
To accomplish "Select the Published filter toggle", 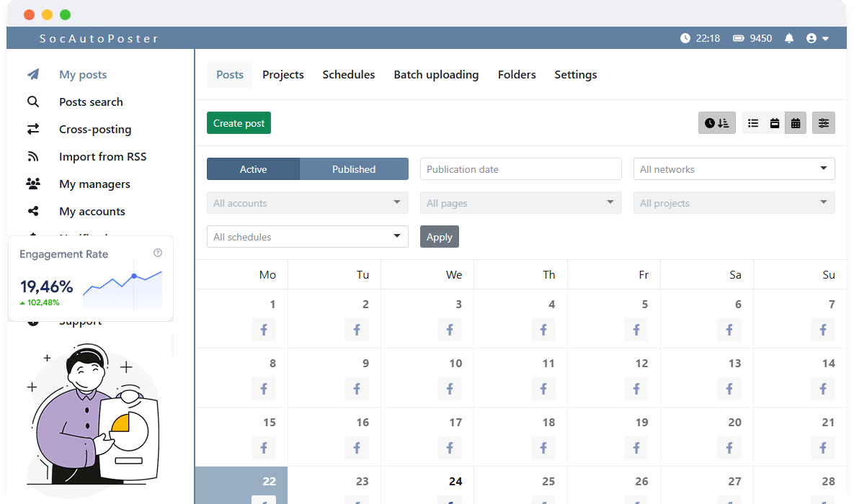I will (354, 168).
